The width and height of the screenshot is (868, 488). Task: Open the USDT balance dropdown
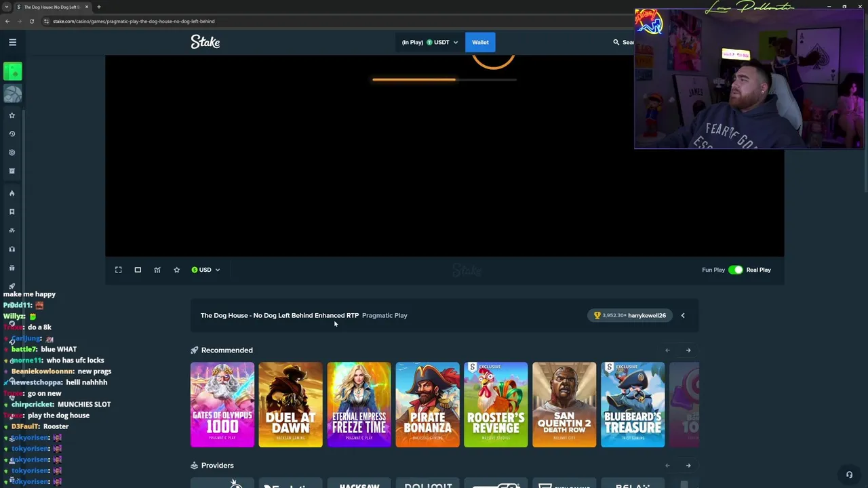click(430, 42)
